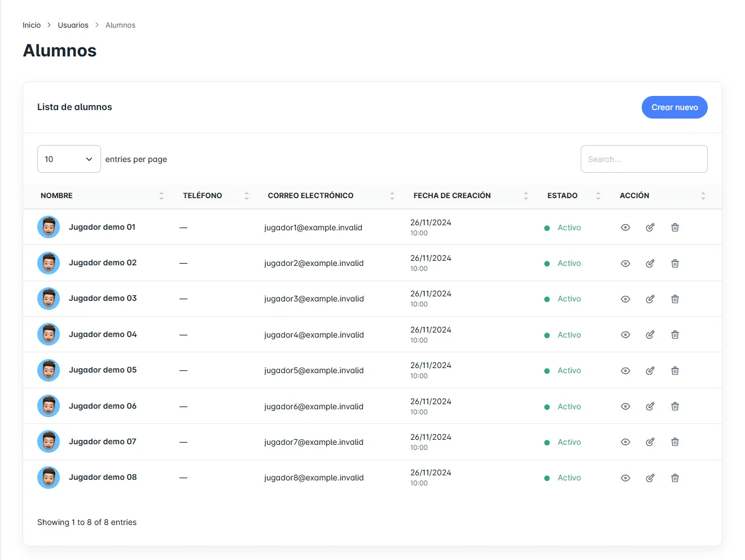Sort table by the Estado column

coord(573,196)
